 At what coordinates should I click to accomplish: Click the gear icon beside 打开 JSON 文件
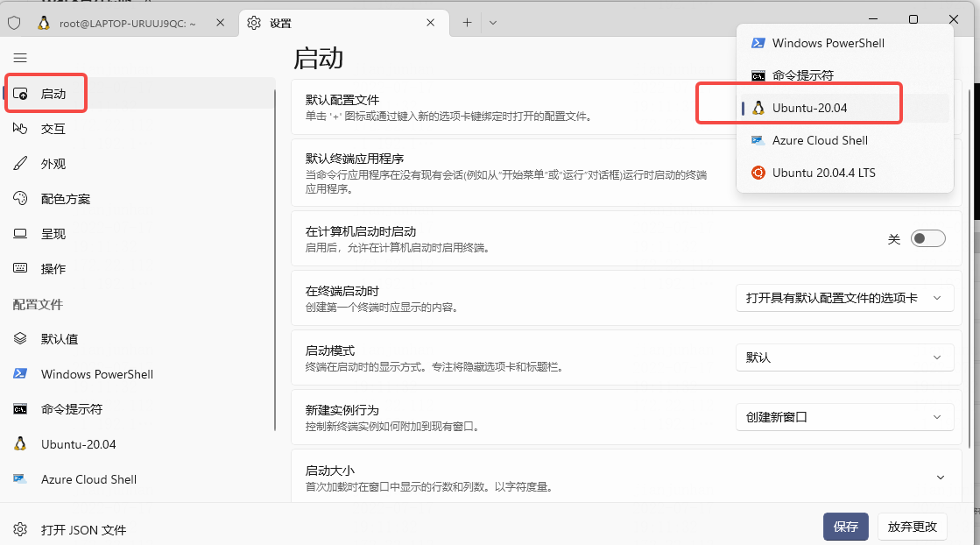click(20, 529)
